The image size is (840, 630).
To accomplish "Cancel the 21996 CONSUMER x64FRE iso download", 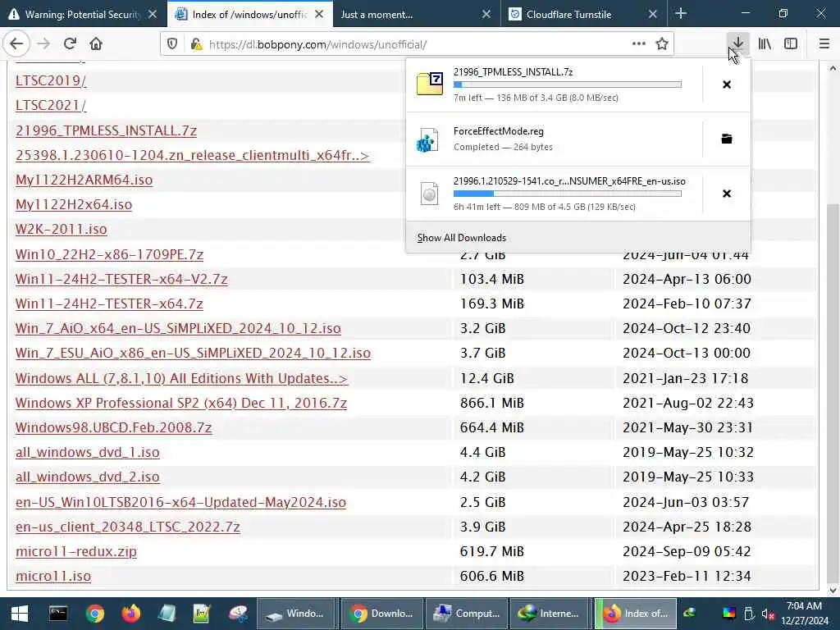I will pos(727,194).
